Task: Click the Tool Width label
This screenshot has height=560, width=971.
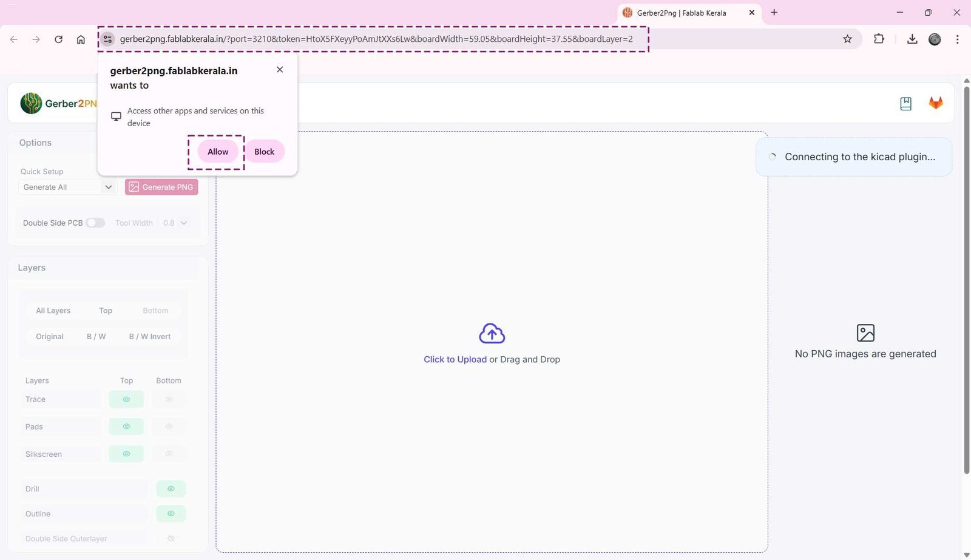Action: 134,223
